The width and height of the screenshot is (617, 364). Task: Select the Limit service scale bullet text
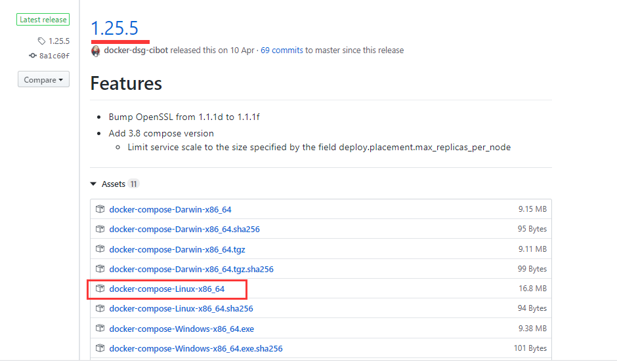click(x=319, y=148)
